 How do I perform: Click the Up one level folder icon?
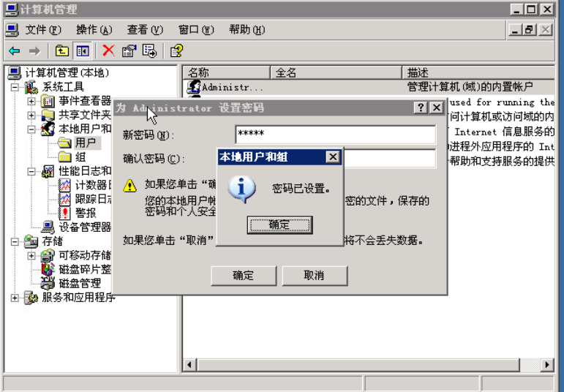(62, 51)
